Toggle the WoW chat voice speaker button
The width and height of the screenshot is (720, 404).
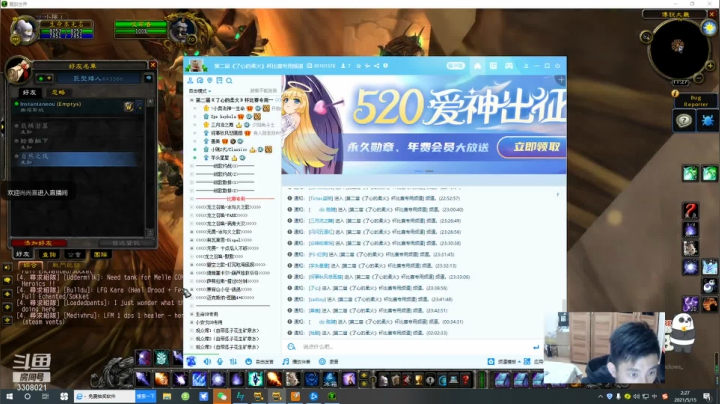click(7, 267)
